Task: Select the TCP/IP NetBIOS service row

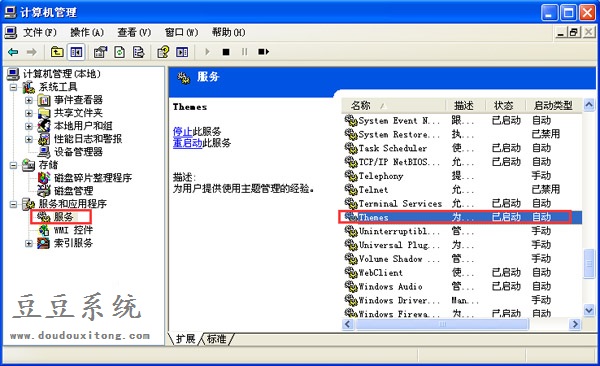Action: [x=462, y=162]
